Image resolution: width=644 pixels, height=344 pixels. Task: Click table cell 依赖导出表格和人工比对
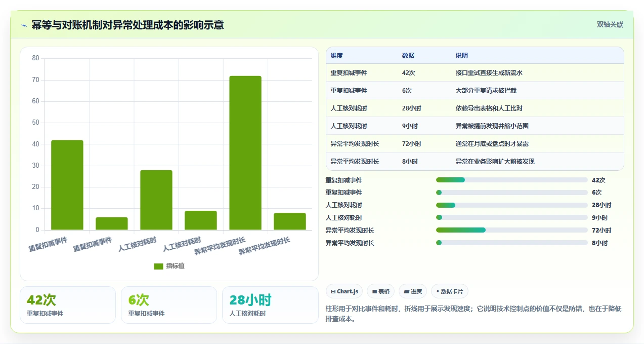(x=489, y=108)
